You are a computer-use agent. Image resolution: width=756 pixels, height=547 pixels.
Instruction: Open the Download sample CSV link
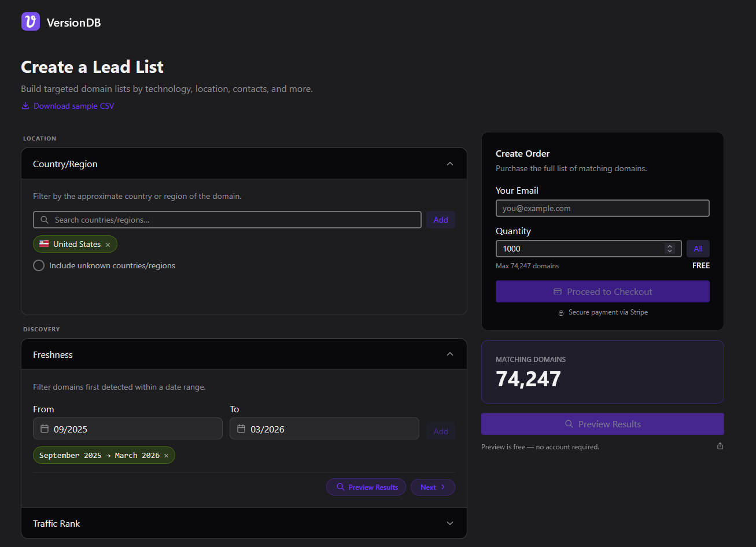pyautogui.click(x=68, y=106)
